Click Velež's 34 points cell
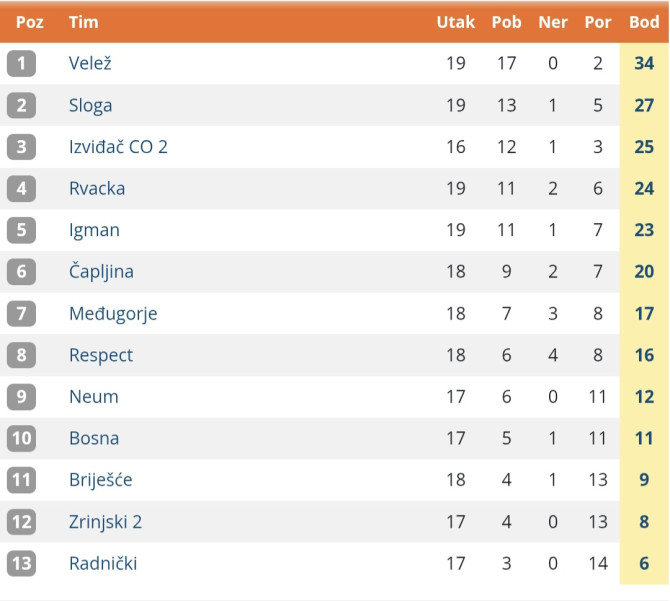Viewport: 670px width, 601px height. coord(644,64)
